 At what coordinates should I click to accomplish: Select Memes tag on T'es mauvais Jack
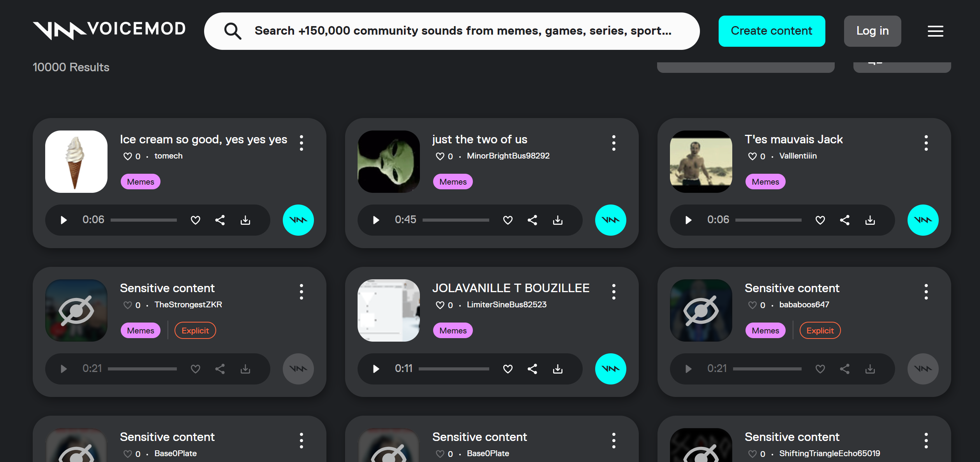coord(765,182)
